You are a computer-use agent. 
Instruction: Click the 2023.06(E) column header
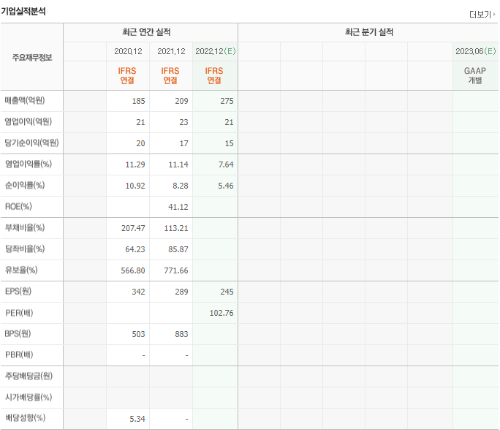pyautogui.click(x=476, y=51)
